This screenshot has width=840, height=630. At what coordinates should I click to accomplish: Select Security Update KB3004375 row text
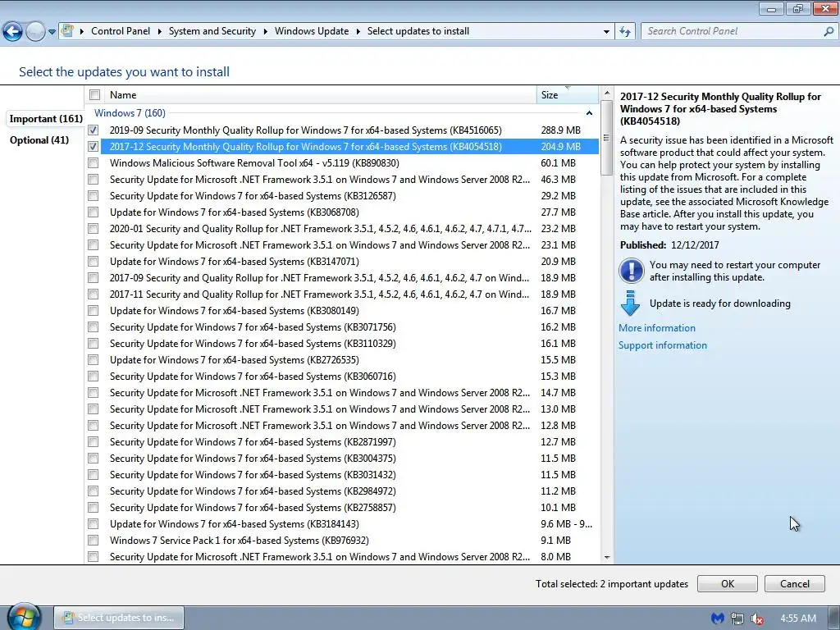click(253, 459)
